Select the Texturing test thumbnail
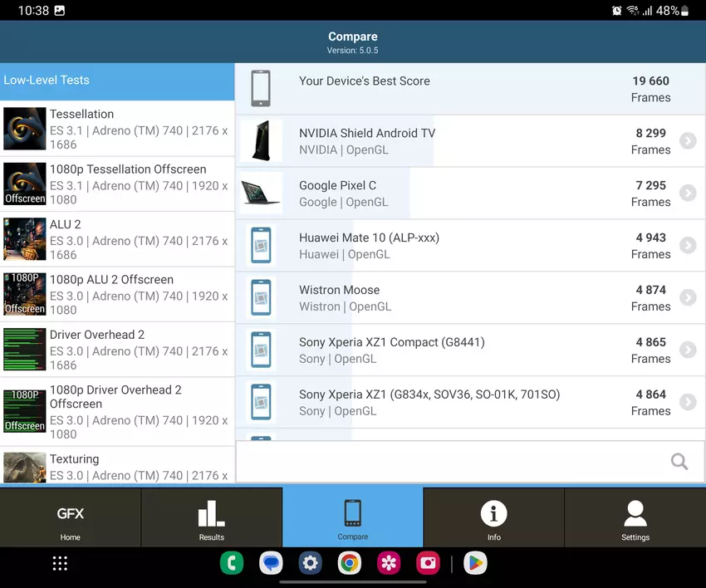 point(25,467)
